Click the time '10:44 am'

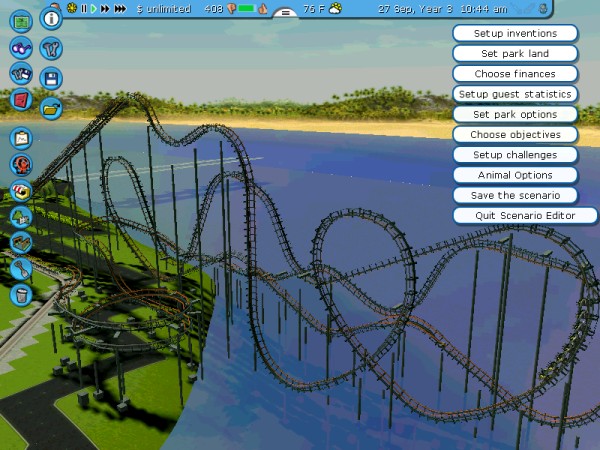(x=484, y=9)
